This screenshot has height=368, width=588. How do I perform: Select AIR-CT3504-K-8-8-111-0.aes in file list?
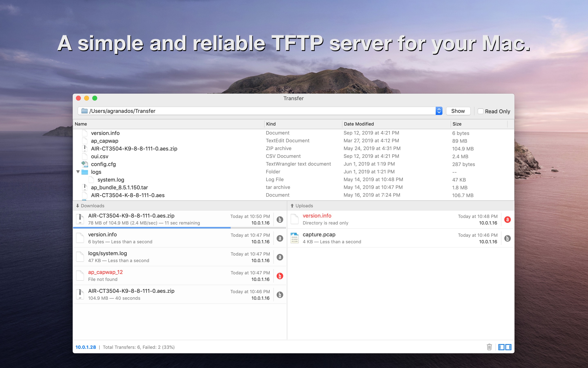click(128, 195)
